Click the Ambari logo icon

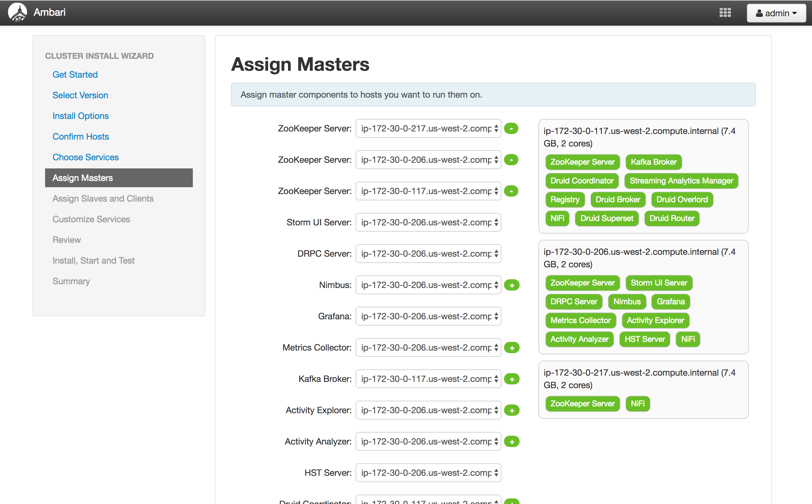click(x=17, y=12)
